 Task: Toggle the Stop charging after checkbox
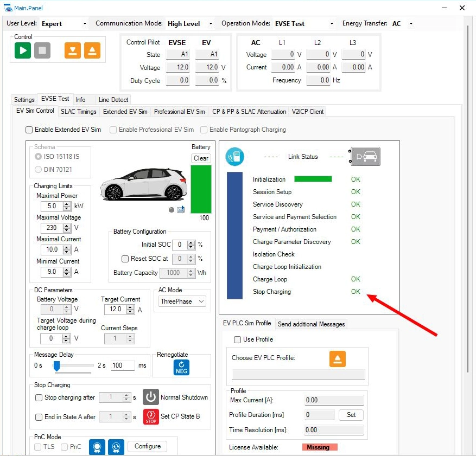39,397
